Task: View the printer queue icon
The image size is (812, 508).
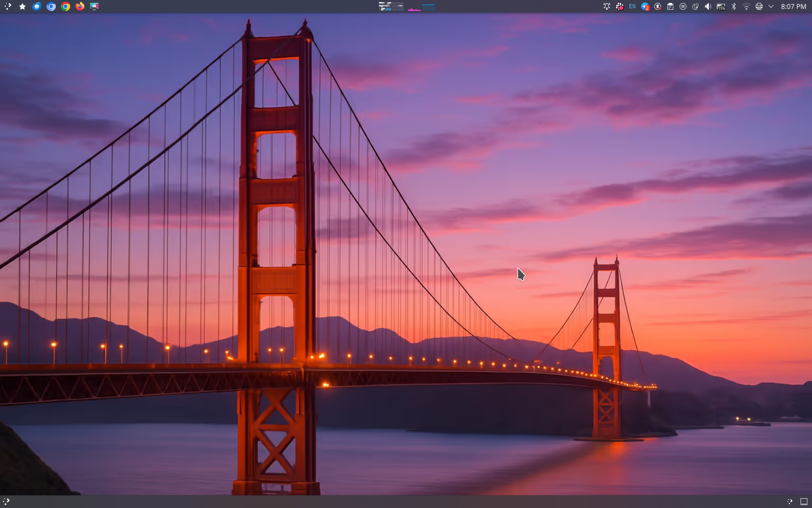Action: tap(759, 6)
